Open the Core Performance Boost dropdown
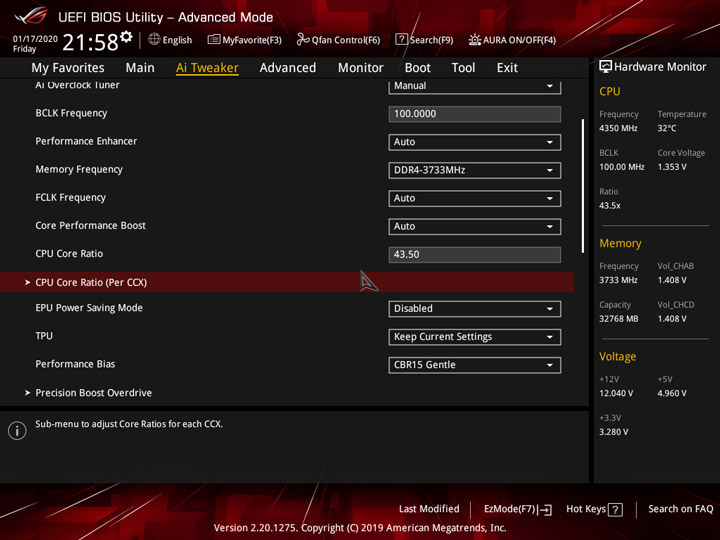720x540 pixels. click(x=474, y=226)
